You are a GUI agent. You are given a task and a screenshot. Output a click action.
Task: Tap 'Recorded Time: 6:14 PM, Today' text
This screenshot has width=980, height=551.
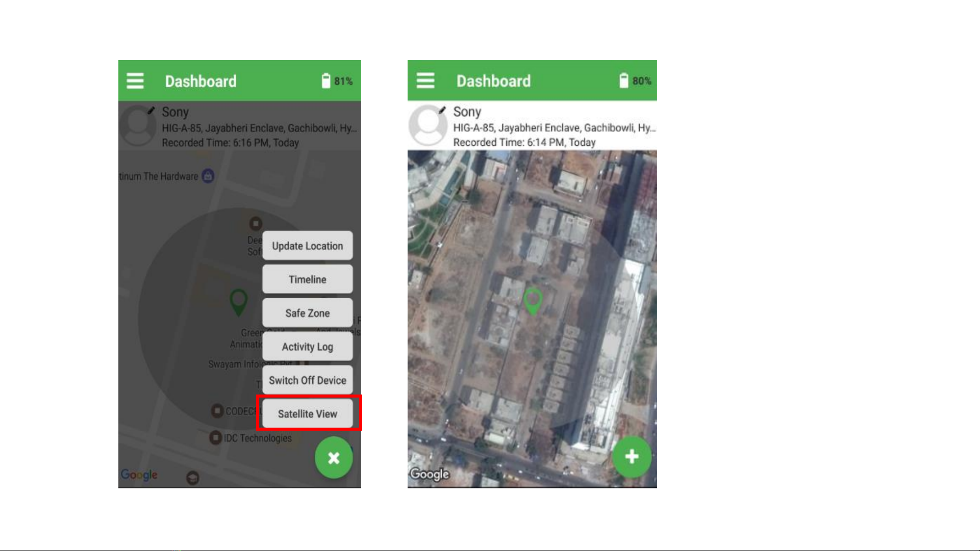pos(524,142)
